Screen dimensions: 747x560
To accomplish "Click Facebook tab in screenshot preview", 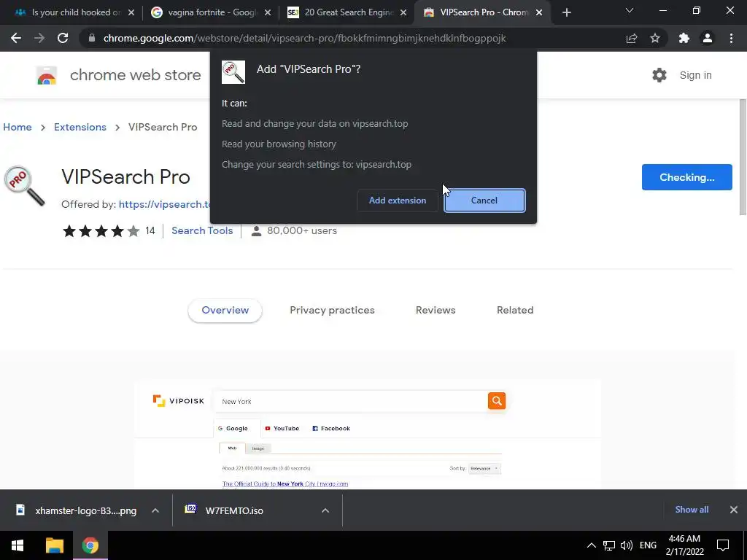I will click(330, 428).
